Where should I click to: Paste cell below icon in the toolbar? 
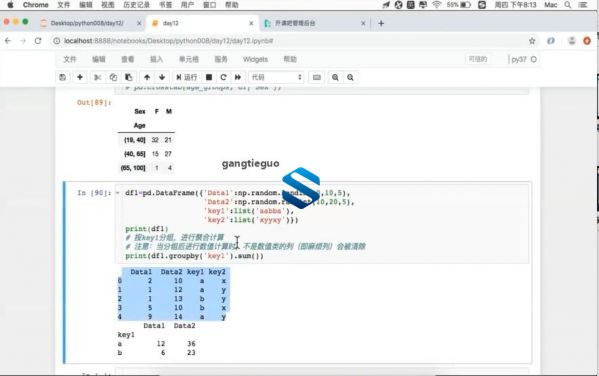point(129,77)
